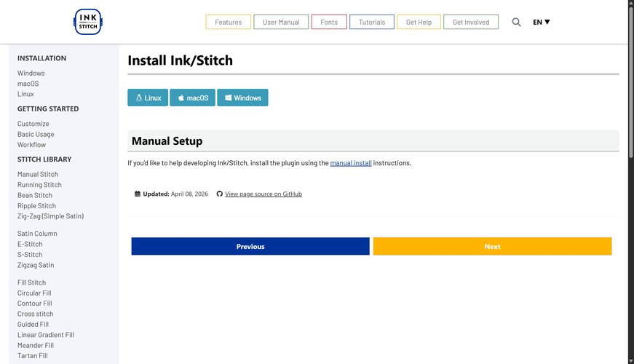Viewport: 634px width, 364px height.
Task: Open the Zigzag Satin page
Action: click(x=36, y=265)
